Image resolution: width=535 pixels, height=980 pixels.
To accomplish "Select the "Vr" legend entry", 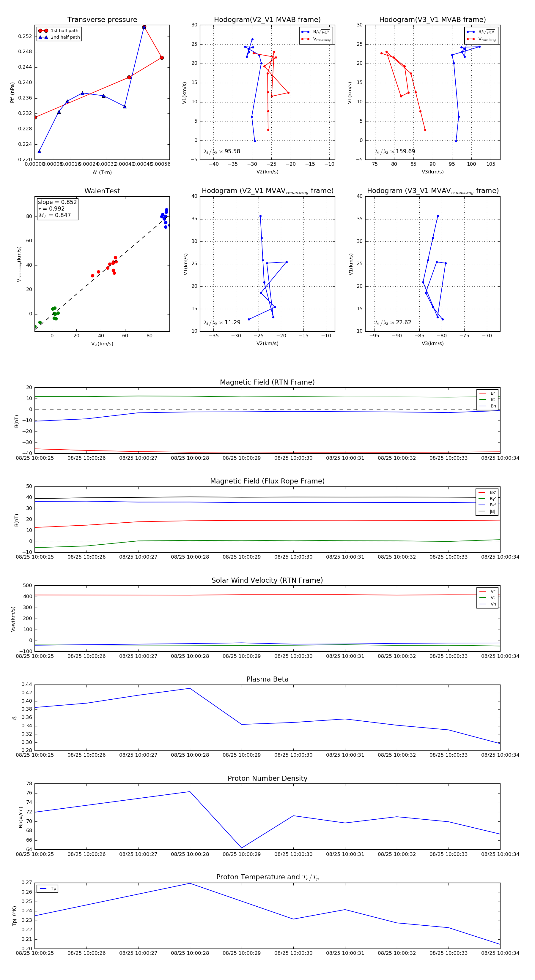I will [487, 592].
